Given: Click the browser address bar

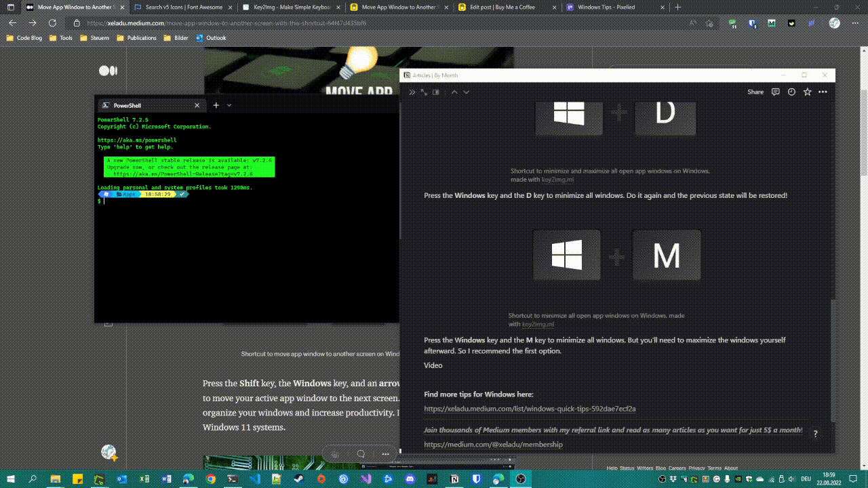Looking at the screenshot, I should point(271,22).
